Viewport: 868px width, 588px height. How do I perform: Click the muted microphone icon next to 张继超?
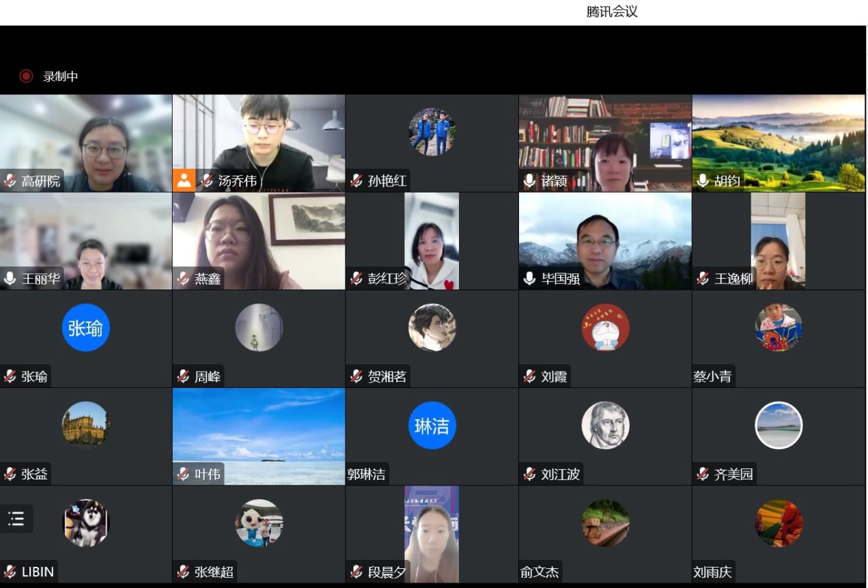(183, 572)
